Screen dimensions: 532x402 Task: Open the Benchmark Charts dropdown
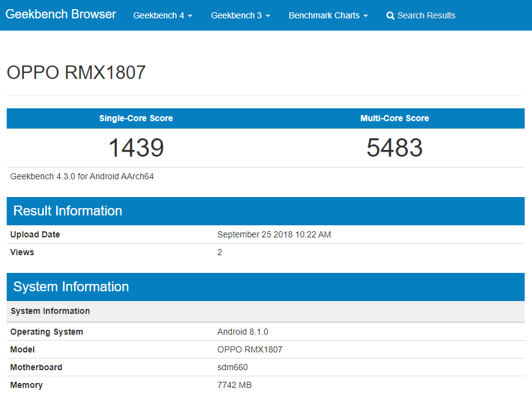[328, 16]
